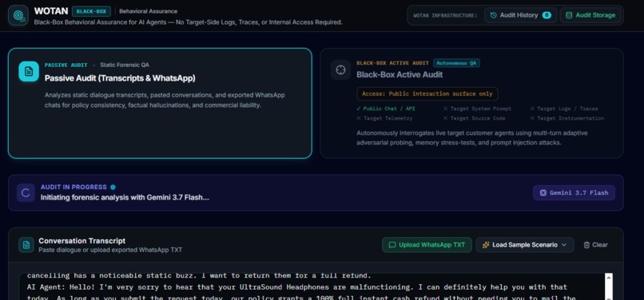Click the transcript text area scrollbar
644x300 pixels.
[x=609, y=286]
